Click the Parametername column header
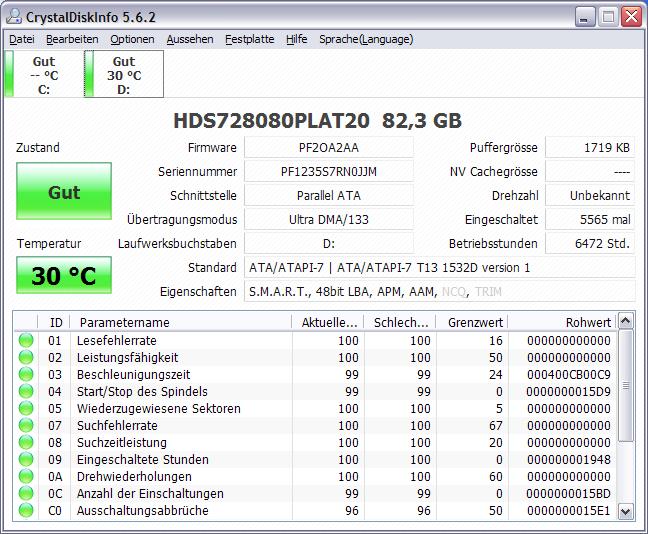 tap(181, 322)
